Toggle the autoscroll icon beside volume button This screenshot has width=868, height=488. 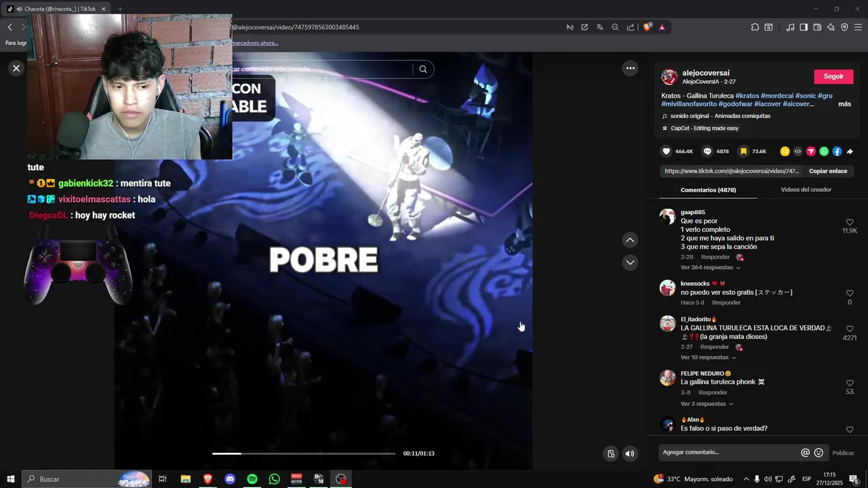point(611,453)
